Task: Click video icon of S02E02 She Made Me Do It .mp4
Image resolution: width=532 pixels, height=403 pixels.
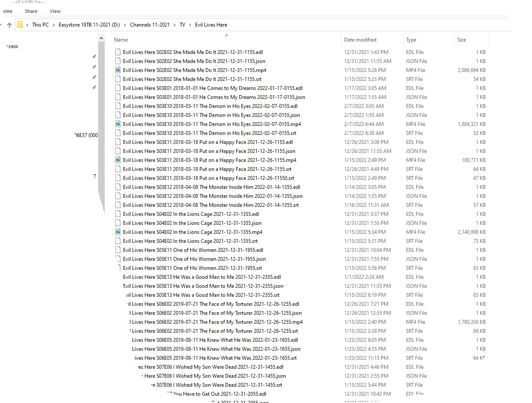Action: (118, 70)
